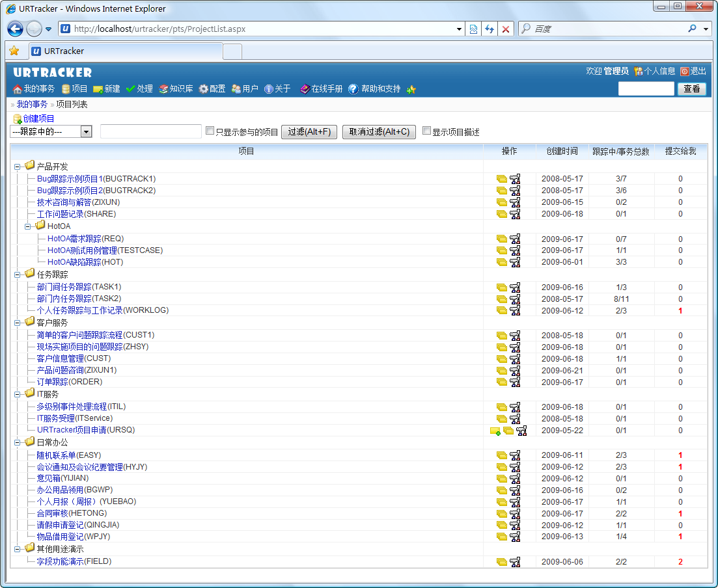The image size is (718, 588).
Task: Open the 配置 menu item
Action: click(212, 88)
